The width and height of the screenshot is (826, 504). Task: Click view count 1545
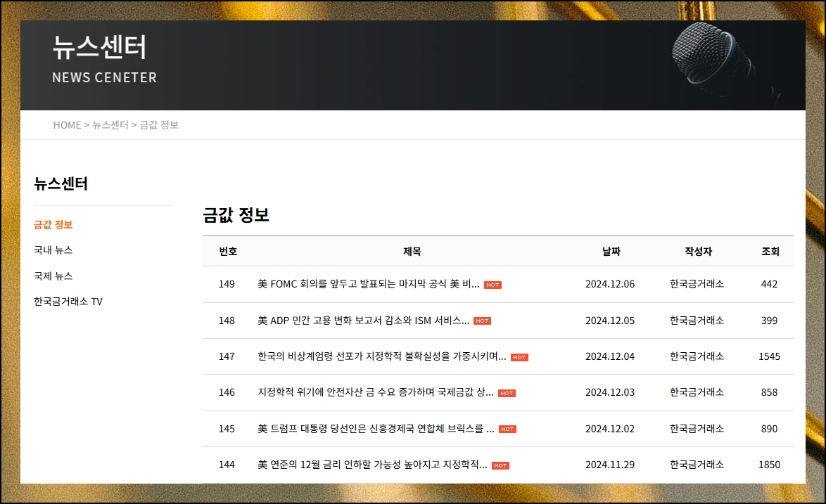click(x=769, y=356)
